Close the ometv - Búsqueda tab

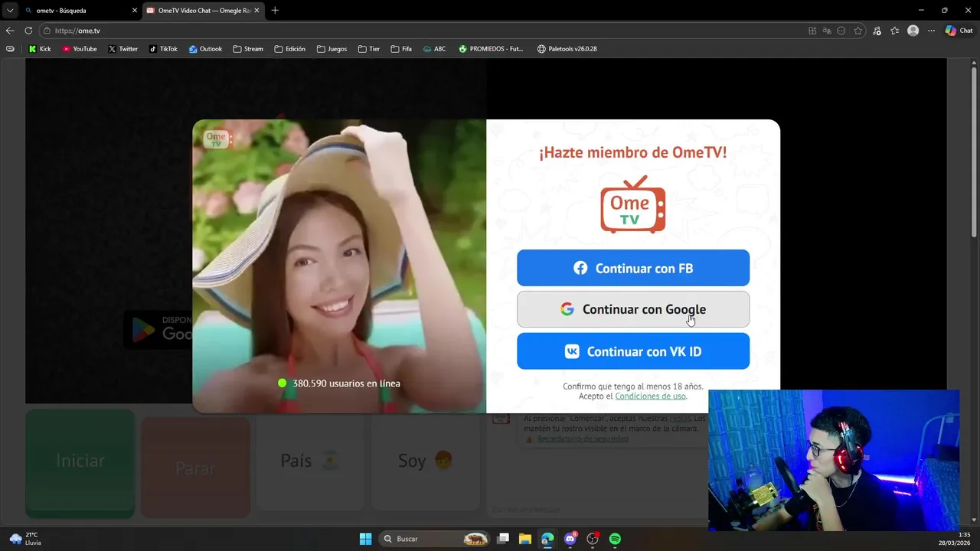135,11
